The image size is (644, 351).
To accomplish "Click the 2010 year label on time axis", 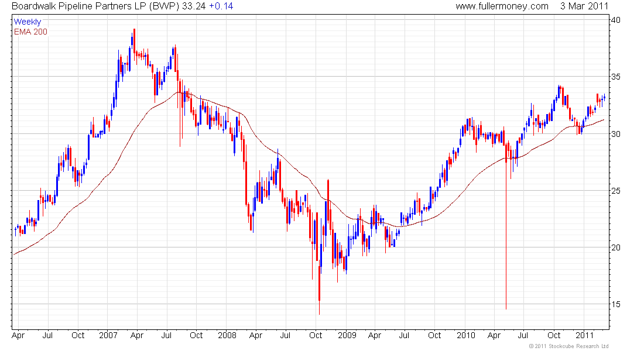I will pyautogui.click(x=466, y=335).
